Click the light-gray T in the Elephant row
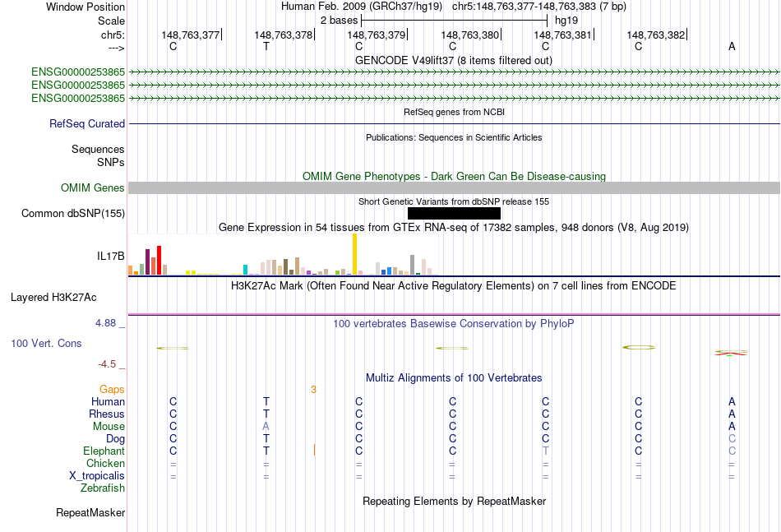The height and width of the screenshot is (532, 781). (x=545, y=451)
